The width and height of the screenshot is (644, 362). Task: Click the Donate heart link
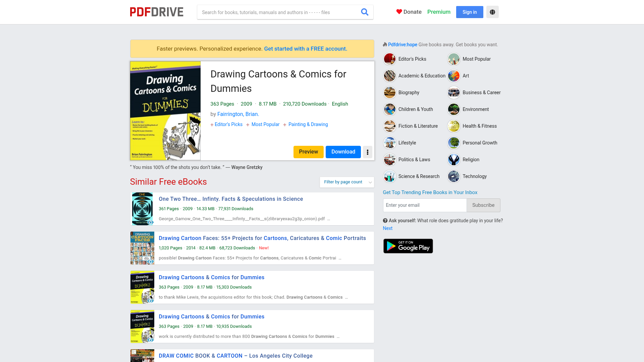[x=409, y=12]
